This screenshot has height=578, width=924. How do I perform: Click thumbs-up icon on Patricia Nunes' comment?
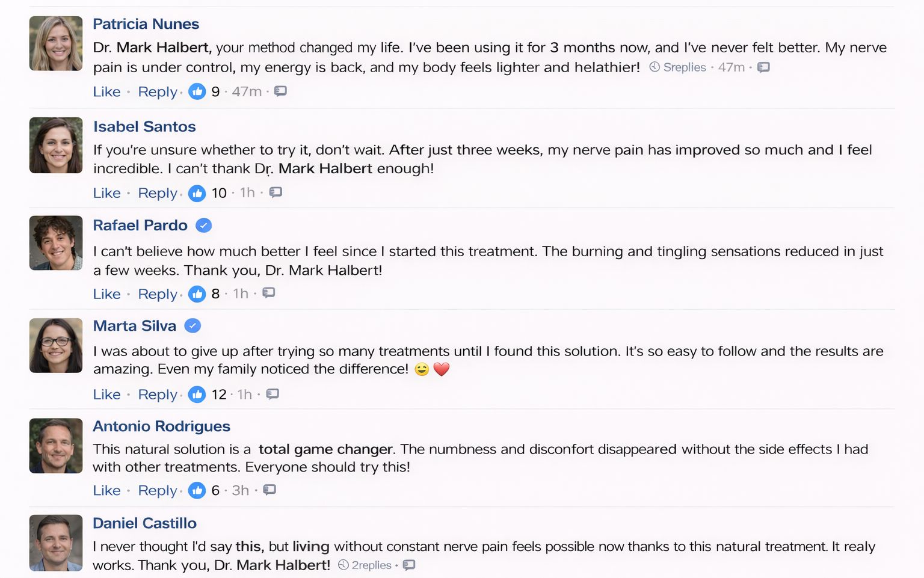click(x=197, y=91)
